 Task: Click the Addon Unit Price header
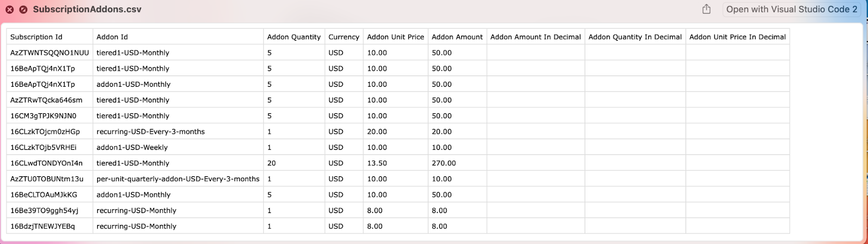(395, 37)
